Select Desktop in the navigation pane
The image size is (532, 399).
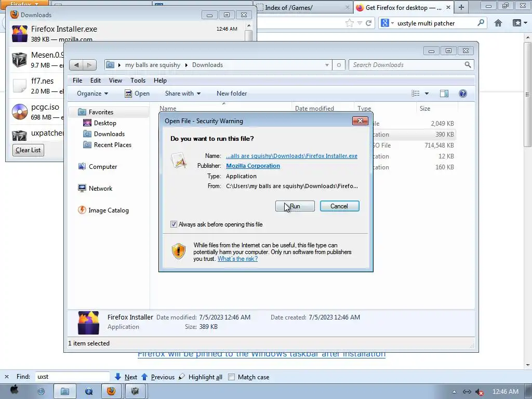tap(105, 123)
